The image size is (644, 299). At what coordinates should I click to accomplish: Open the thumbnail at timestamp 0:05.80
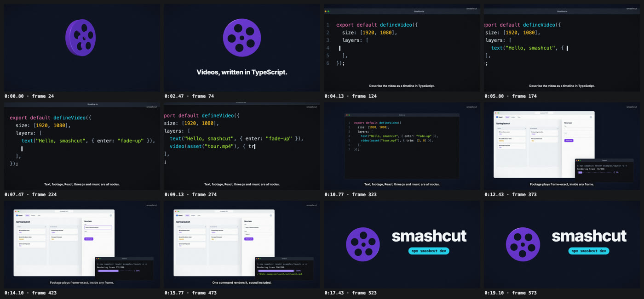click(x=562, y=48)
